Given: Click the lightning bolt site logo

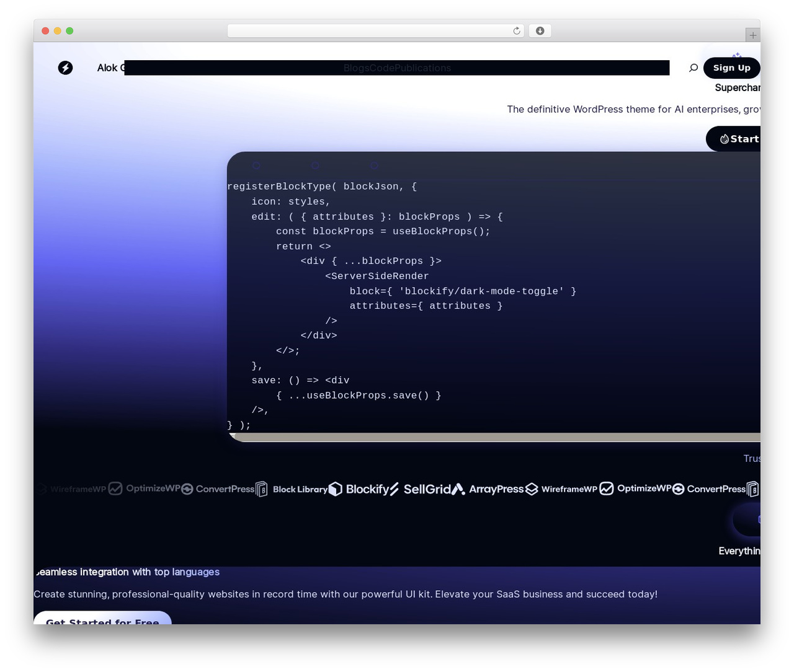Looking at the screenshot, I should point(65,68).
